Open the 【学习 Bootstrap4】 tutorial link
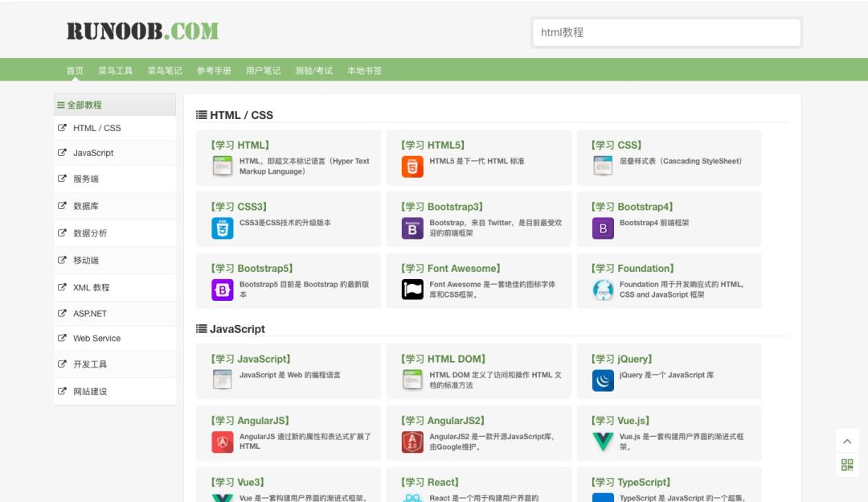This screenshot has height=502, width=868. [632, 207]
